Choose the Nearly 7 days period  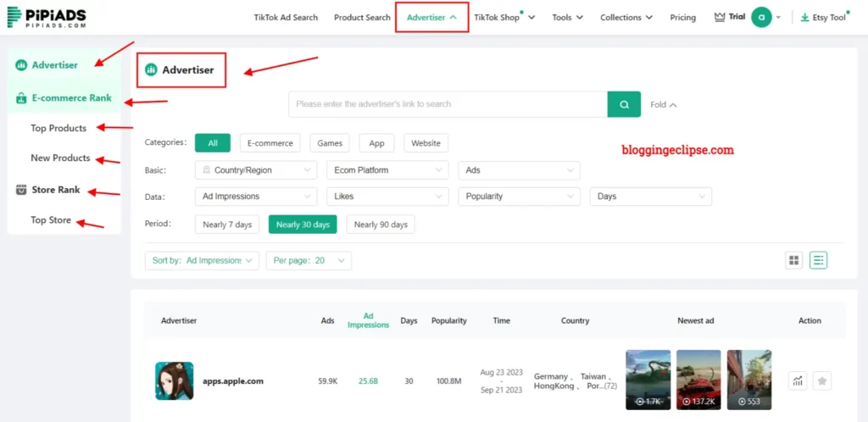(227, 225)
